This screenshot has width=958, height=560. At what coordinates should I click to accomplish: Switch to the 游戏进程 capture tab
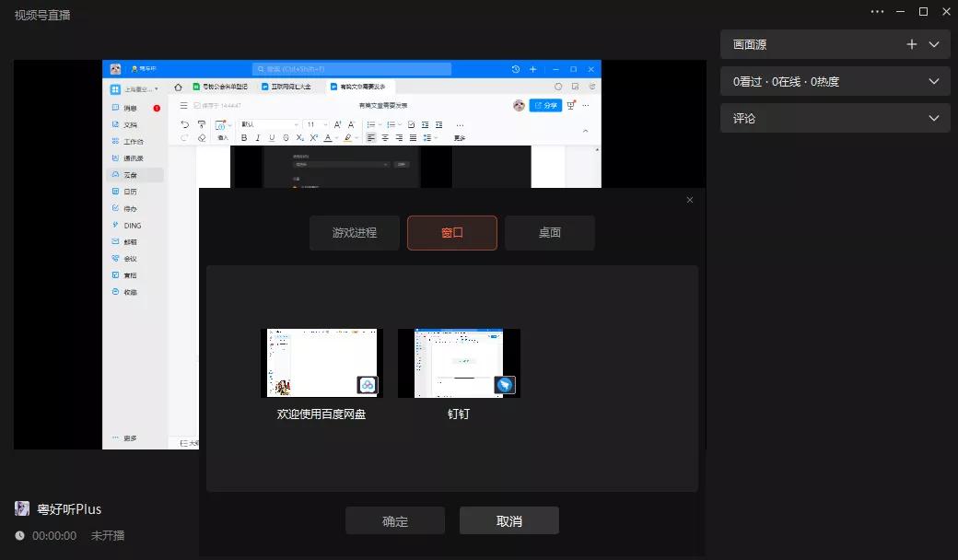pos(354,232)
